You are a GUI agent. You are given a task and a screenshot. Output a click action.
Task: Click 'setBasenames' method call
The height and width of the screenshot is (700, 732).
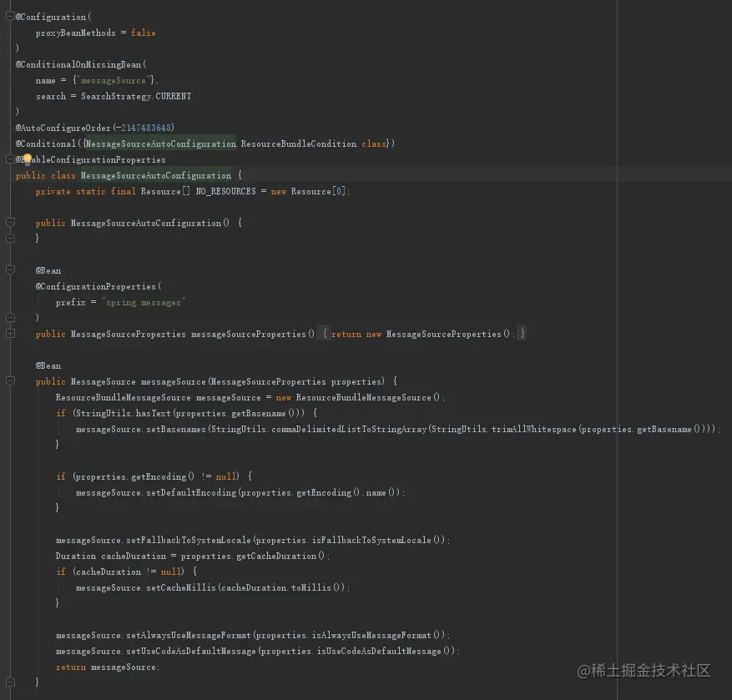click(x=176, y=430)
